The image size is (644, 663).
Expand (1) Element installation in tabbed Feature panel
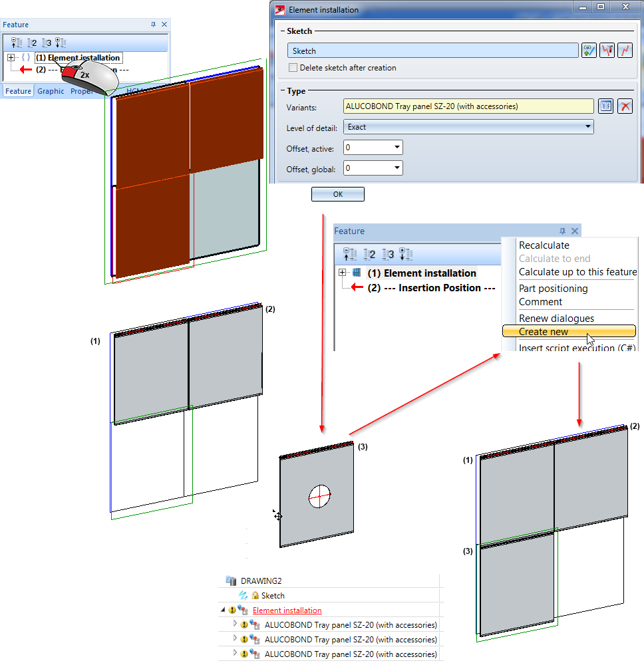coord(11,57)
